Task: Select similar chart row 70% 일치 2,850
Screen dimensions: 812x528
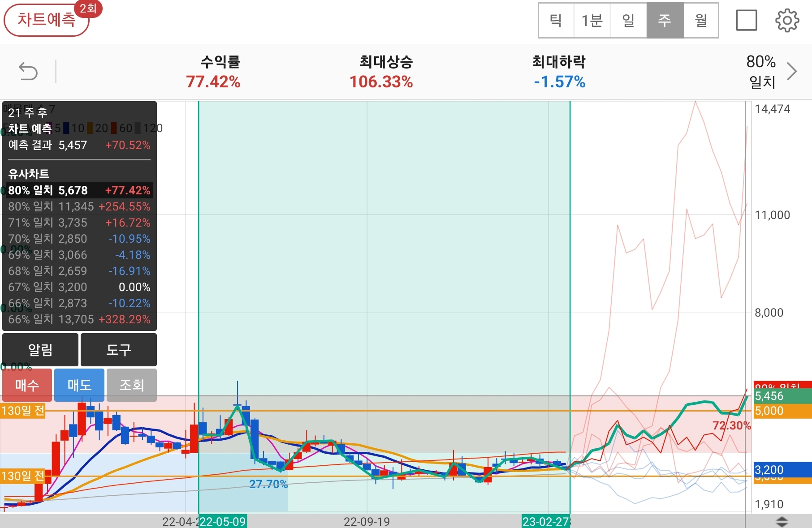Action: pos(79,239)
